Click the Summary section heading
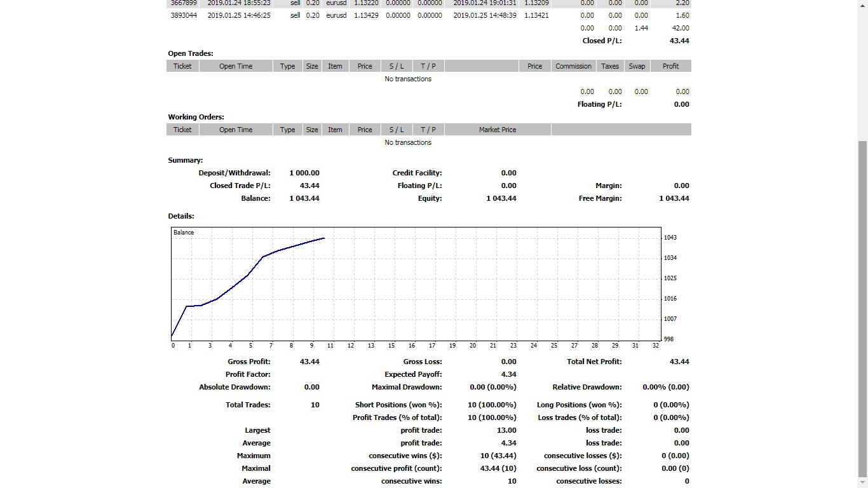The height and width of the screenshot is (488, 868). pyautogui.click(x=186, y=160)
